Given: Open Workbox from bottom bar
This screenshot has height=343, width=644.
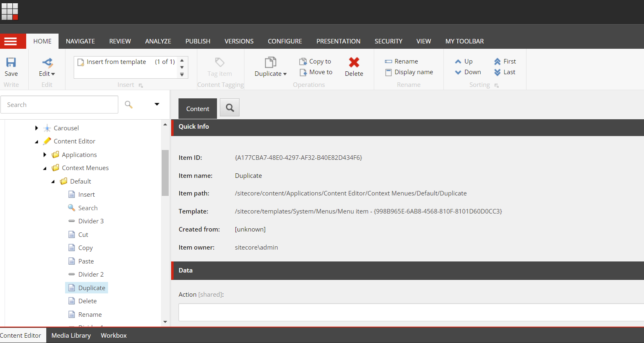Looking at the screenshot, I should [x=114, y=335].
